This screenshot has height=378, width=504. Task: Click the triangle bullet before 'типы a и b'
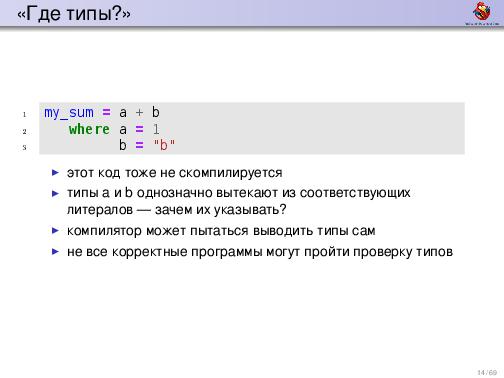tap(56, 193)
